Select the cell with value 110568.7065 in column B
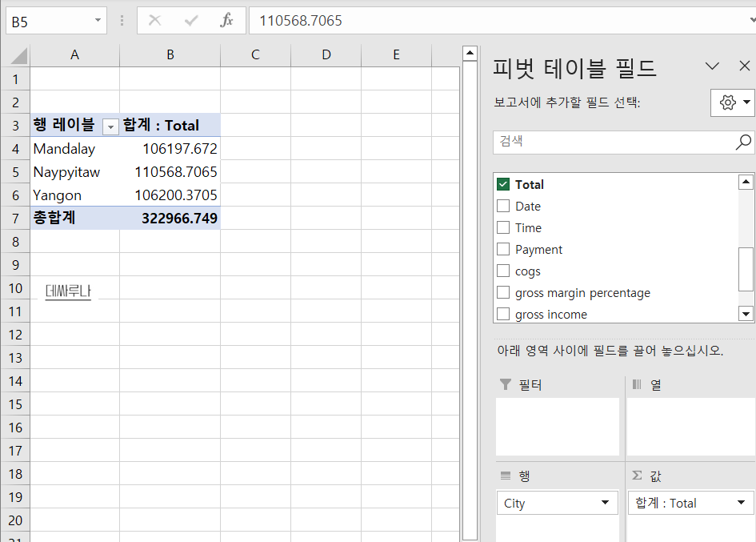Screen dimensions: 756x542 [170, 172]
